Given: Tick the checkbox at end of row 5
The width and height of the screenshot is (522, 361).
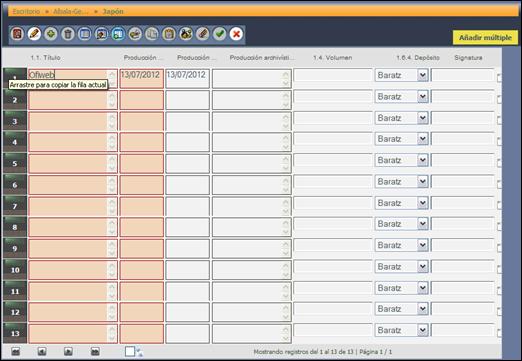Looking at the screenshot, I should click(x=499, y=163).
